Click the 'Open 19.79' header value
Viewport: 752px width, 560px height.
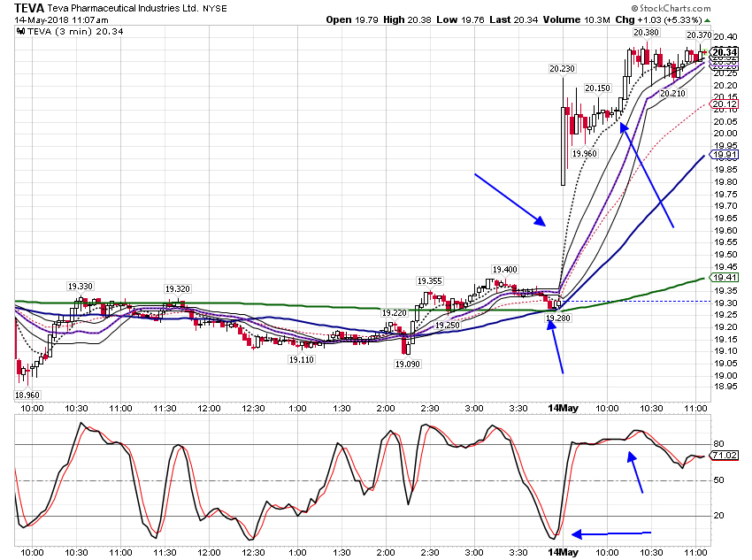pos(352,19)
